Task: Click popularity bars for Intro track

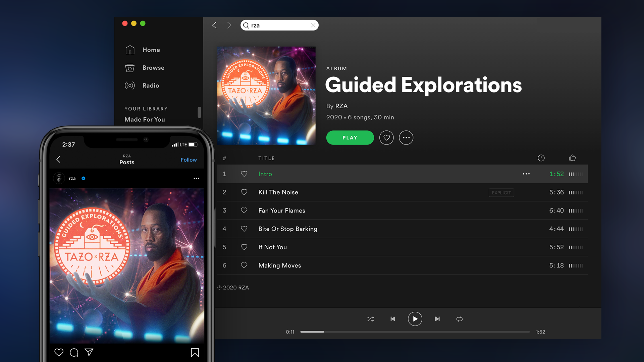Action: tap(576, 174)
